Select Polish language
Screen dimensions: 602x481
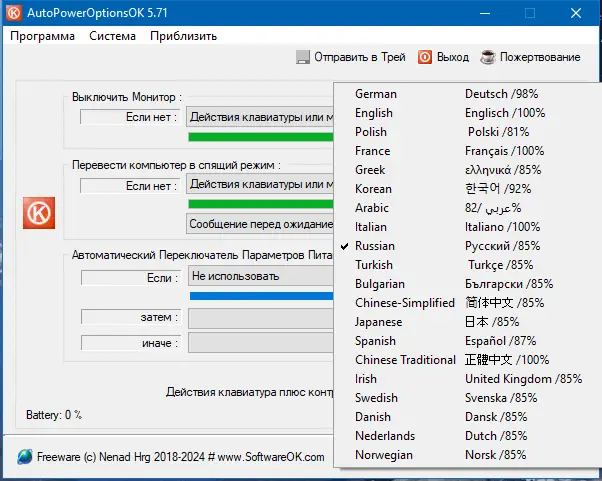tap(468, 132)
